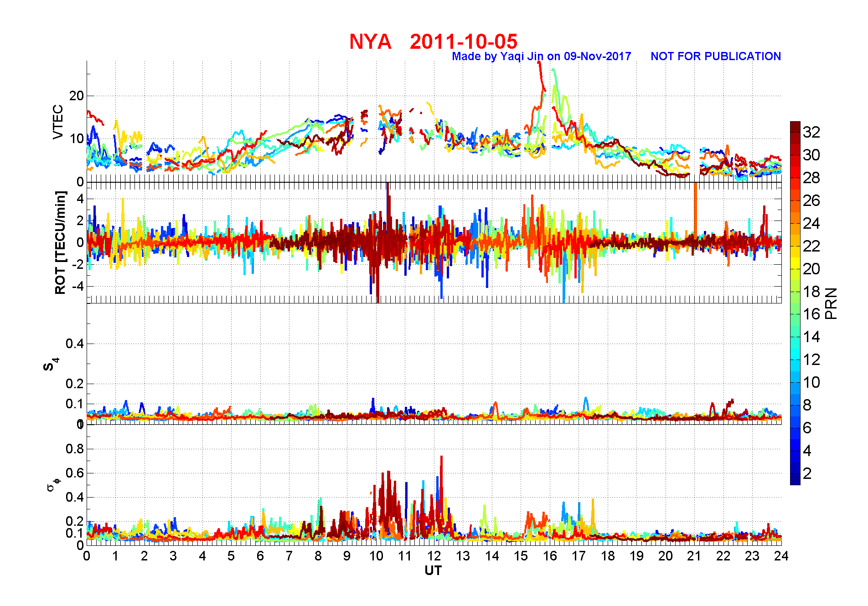Click the plot title "NYA 2011-10-05"
The height and width of the screenshot is (606, 868).
pos(433,42)
